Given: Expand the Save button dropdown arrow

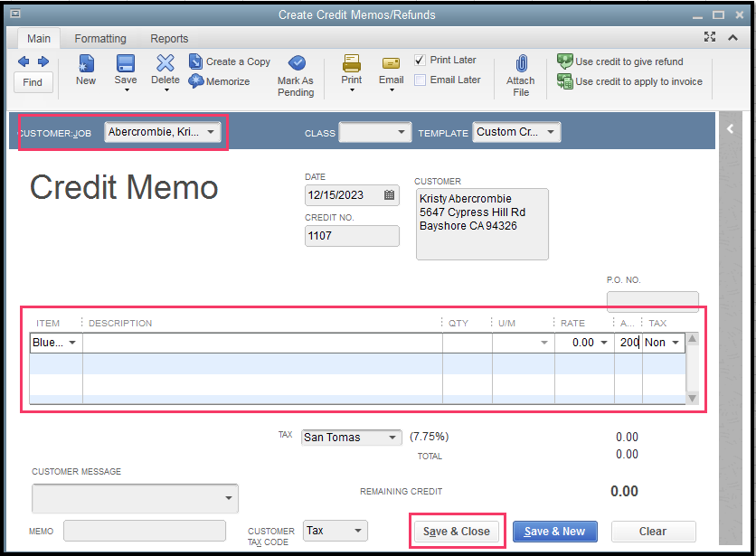Looking at the screenshot, I should click(x=127, y=90).
